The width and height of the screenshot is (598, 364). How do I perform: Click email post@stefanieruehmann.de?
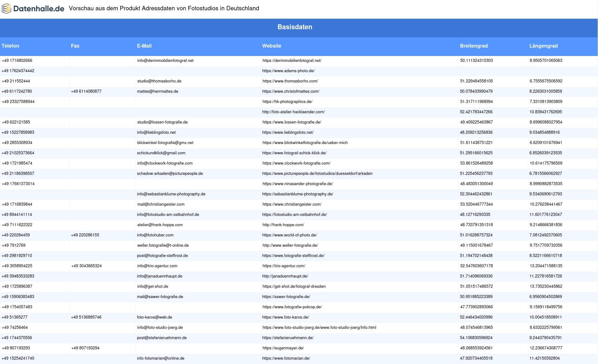162,338
